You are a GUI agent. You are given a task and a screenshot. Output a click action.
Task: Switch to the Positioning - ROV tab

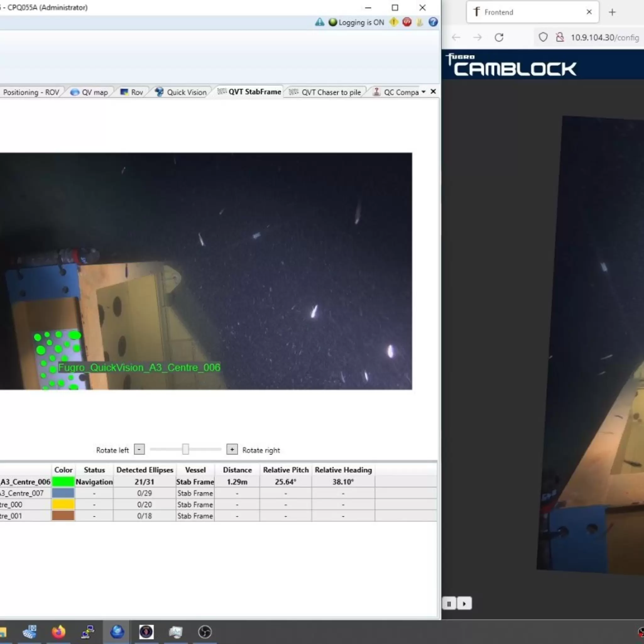point(31,92)
